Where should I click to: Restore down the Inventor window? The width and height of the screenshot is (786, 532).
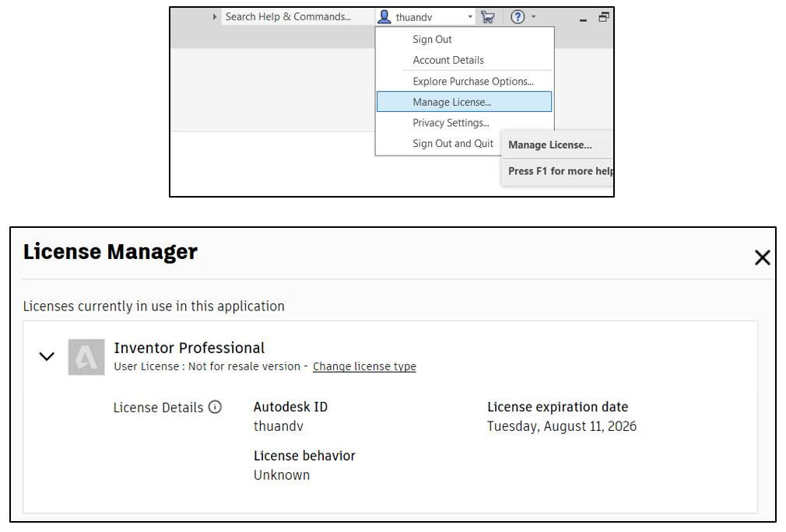[604, 17]
